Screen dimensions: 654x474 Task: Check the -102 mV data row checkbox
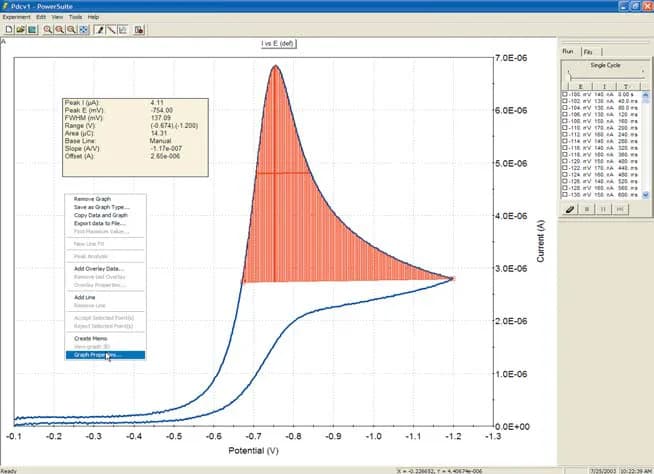[x=565, y=101]
